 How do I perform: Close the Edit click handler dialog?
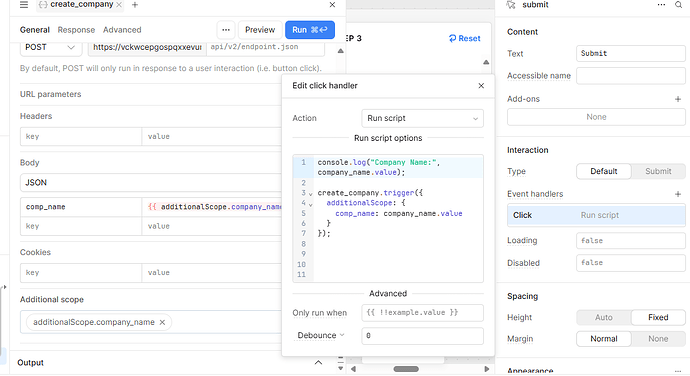[x=481, y=86]
